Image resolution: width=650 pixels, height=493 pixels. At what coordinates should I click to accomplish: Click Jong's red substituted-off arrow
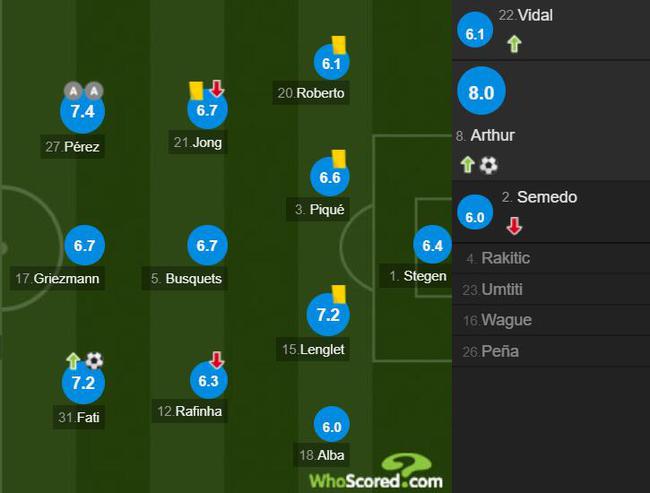pos(217,88)
